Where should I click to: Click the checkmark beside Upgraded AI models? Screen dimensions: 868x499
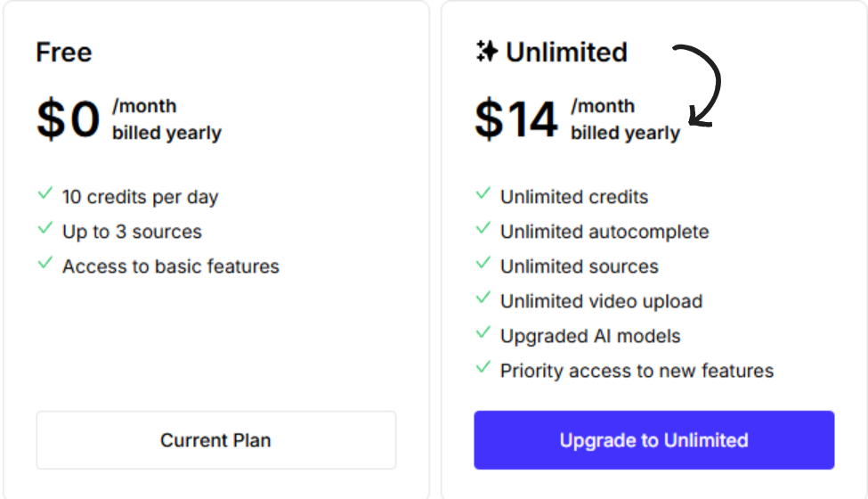(x=483, y=333)
